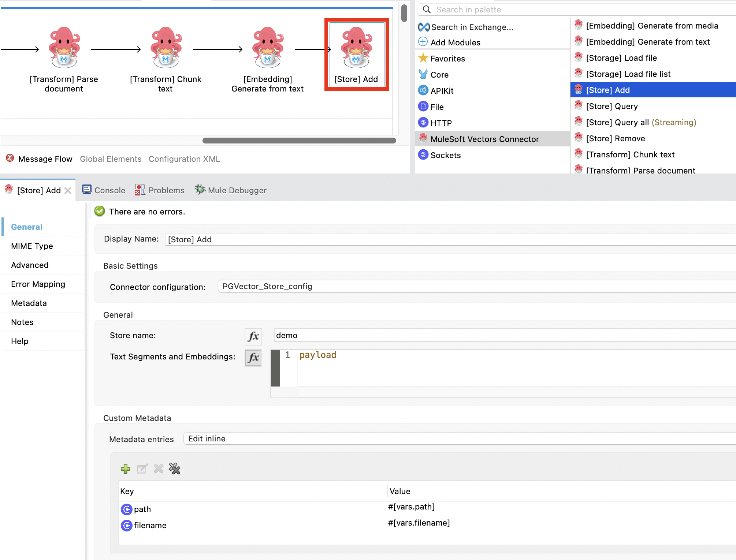This screenshot has height=560, width=736.
Task: Click the path row's key icon
Action: pyautogui.click(x=127, y=509)
